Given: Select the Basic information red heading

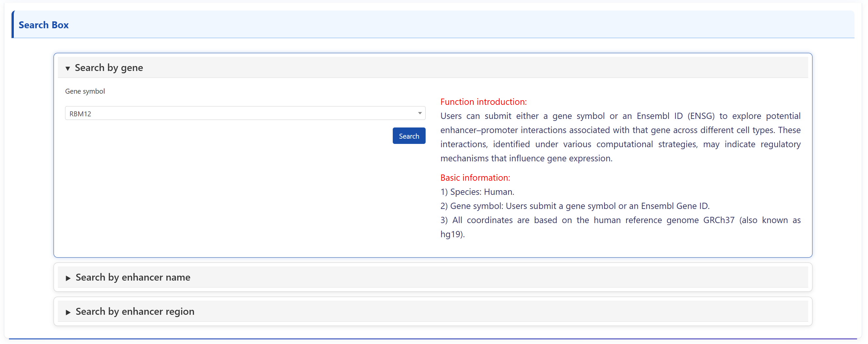Looking at the screenshot, I should point(475,177).
